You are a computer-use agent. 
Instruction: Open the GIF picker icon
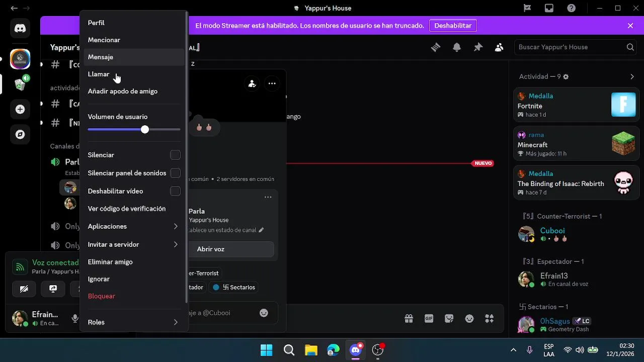click(x=429, y=319)
